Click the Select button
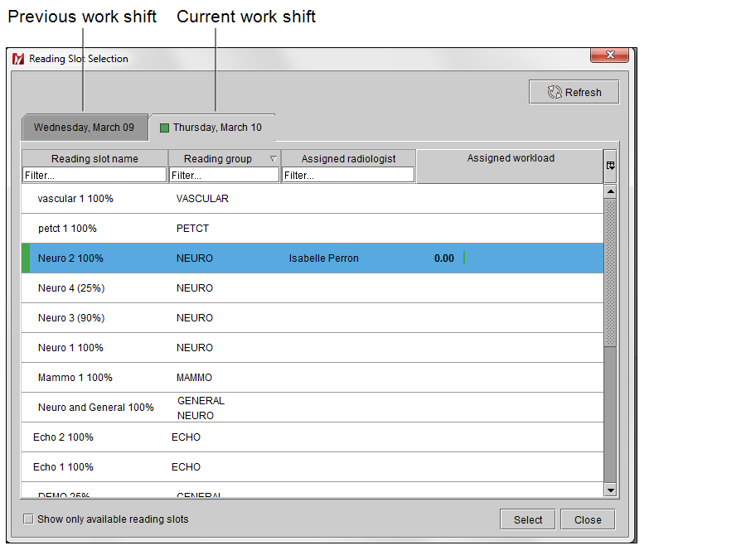The height and width of the screenshot is (560, 746). click(x=527, y=519)
